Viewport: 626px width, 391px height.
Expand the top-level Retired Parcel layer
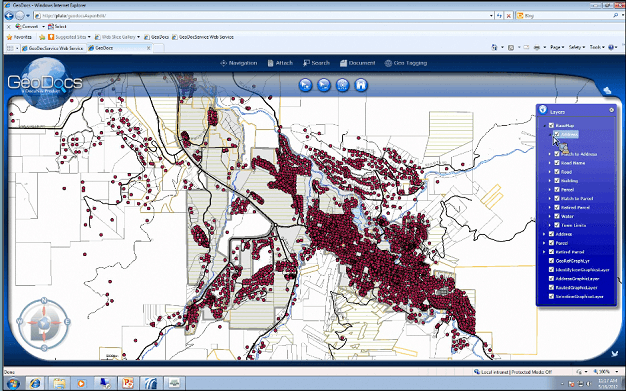(x=544, y=252)
